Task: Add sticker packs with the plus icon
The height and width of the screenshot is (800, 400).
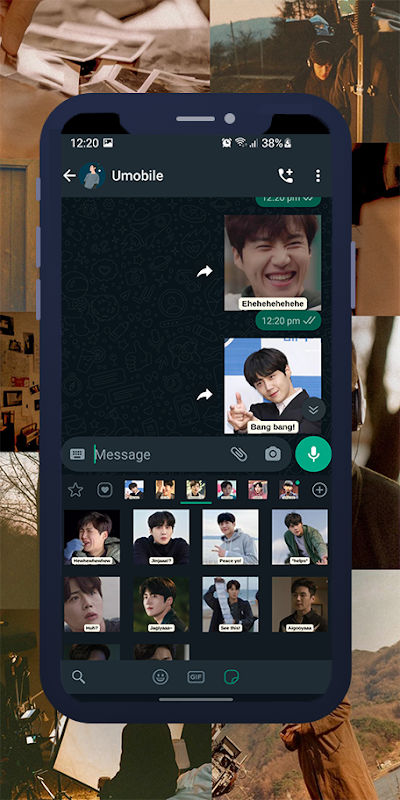Action: tap(319, 490)
